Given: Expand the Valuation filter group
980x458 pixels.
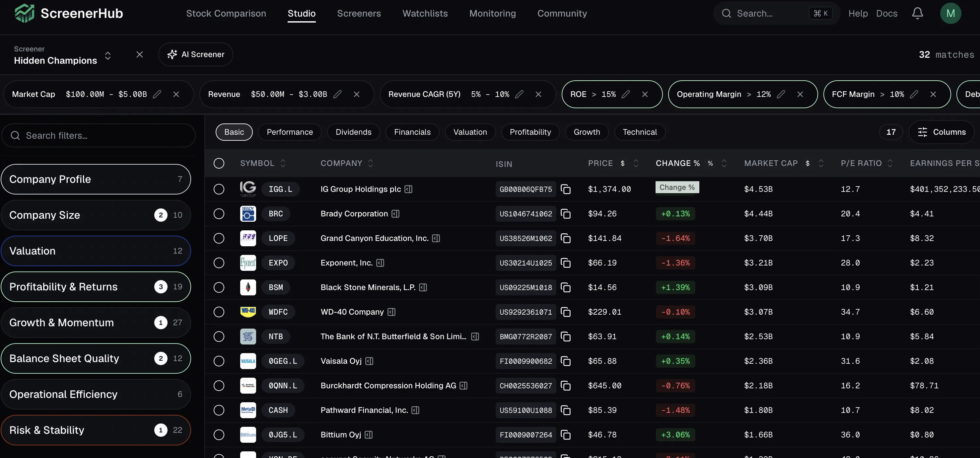Looking at the screenshot, I should point(96,251).
